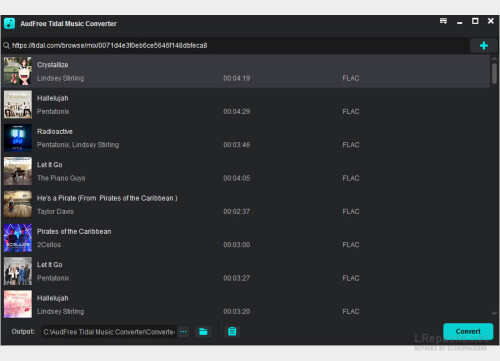The width and height of the screenshot is (500, 361).
Task: Click the AudFree app logo icon
Action: 9,23
